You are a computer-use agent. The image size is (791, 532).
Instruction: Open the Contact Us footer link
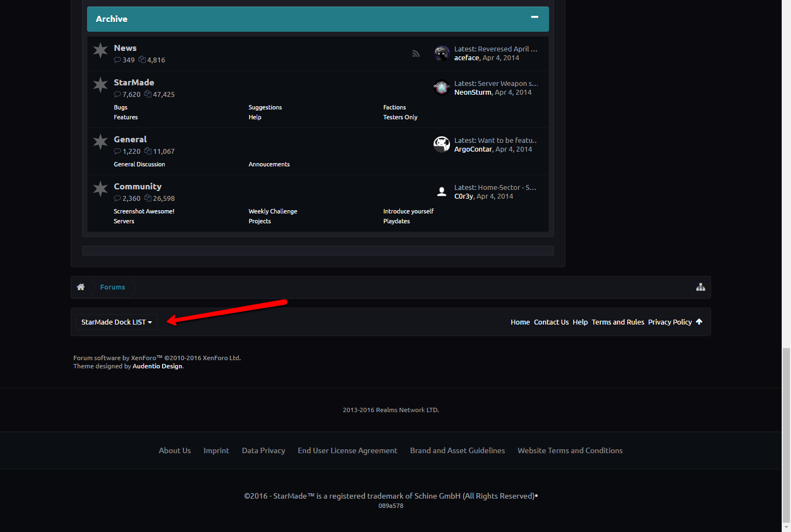pos(551,322)
